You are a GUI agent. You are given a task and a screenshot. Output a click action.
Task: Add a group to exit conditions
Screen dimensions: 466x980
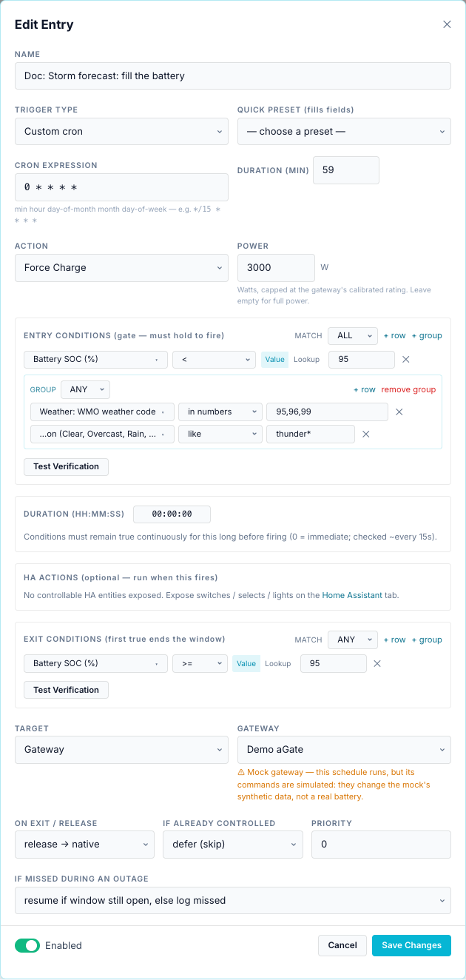click(427, 640)
